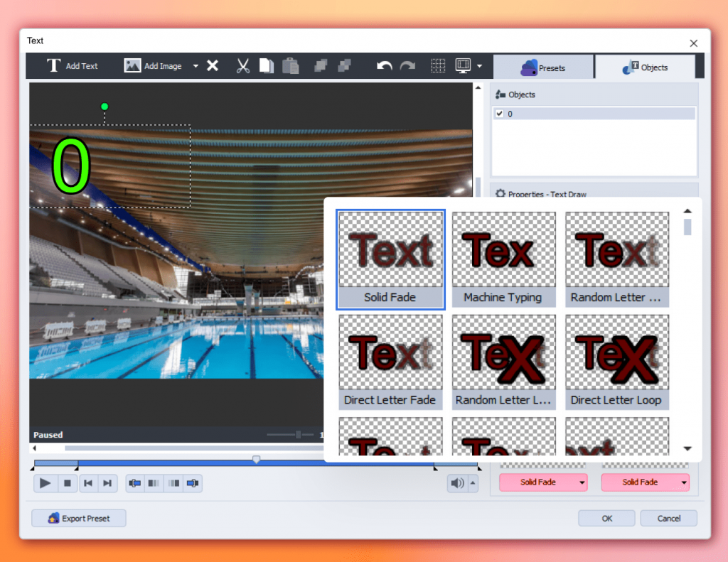The width and height of the screenshot is (728, 562).
Task: Click the OK button
Action: pos(606,518)
